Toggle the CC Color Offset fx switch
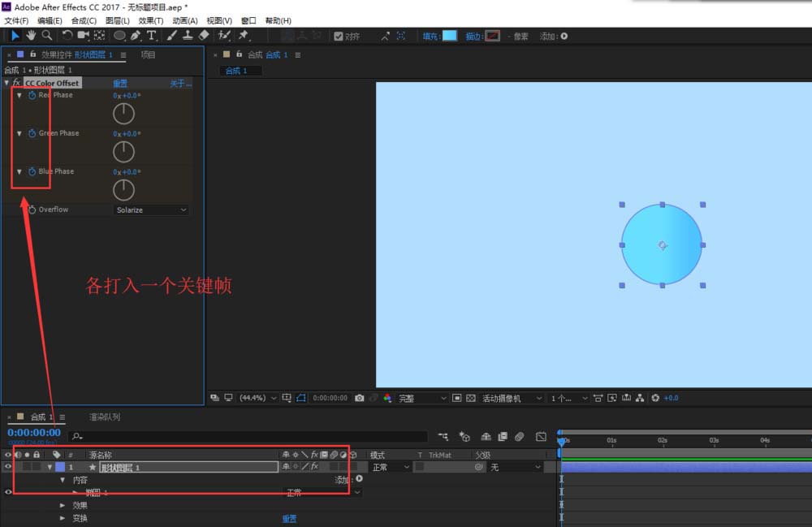The image size is (812, 527). click(16, 83)
